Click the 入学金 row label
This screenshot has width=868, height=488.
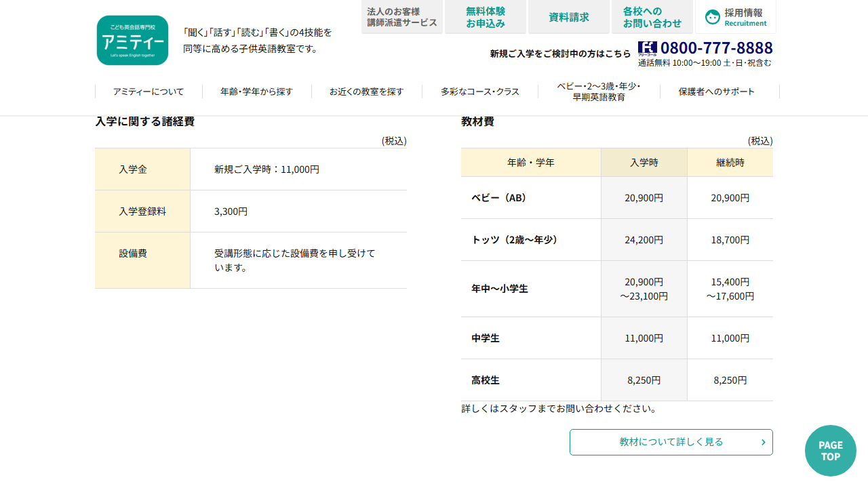(x=133, y=169)
